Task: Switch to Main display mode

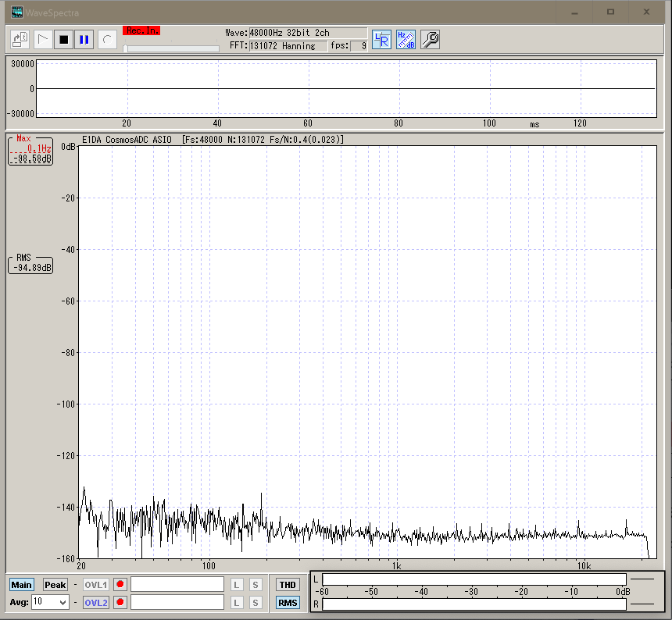Action: [x=21, y=585]
